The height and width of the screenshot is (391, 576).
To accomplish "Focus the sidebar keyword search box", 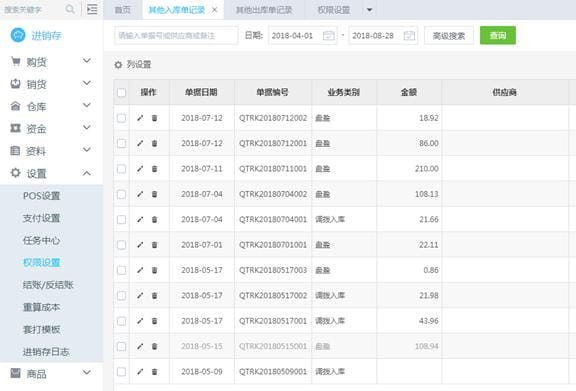I will (x=33, y=10).
